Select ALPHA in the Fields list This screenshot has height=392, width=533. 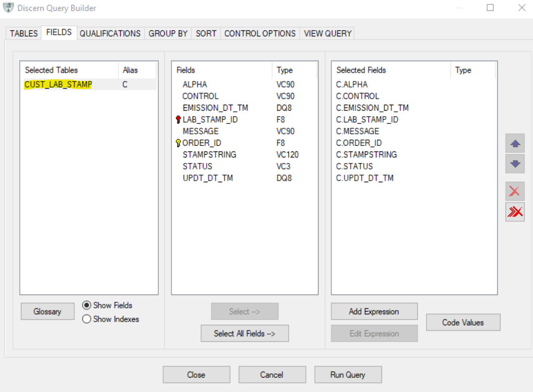[x=195, y=84]
